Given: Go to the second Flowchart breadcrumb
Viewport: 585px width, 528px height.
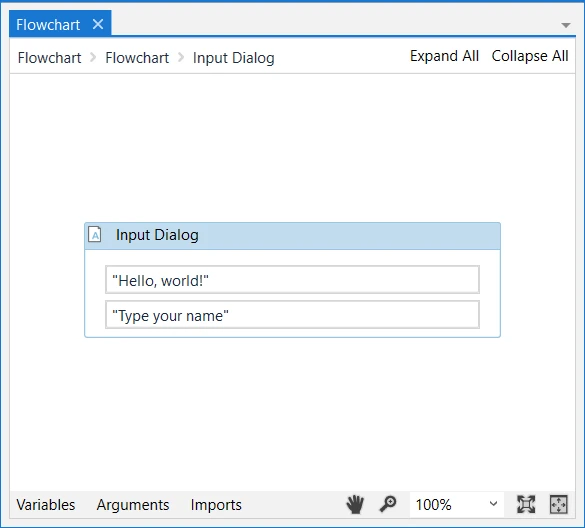Looking at the screenshot, I should click(137, 57).
